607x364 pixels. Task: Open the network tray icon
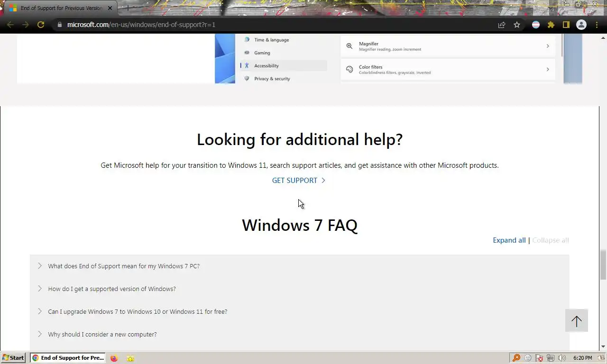[551, 358]
